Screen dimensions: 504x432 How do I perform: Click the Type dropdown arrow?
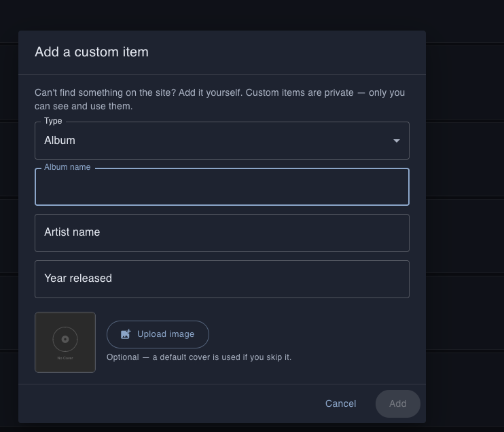pyautogui.click(x=396, y=141)
